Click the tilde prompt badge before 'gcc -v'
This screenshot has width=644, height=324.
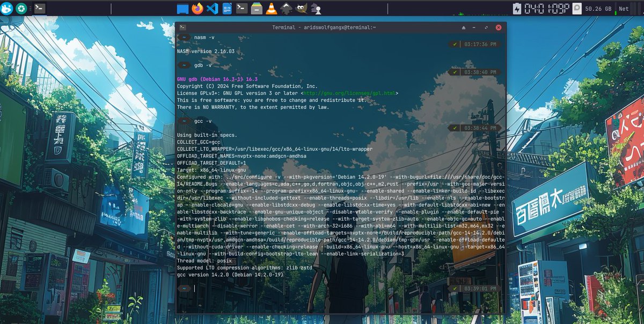point(184,121)
